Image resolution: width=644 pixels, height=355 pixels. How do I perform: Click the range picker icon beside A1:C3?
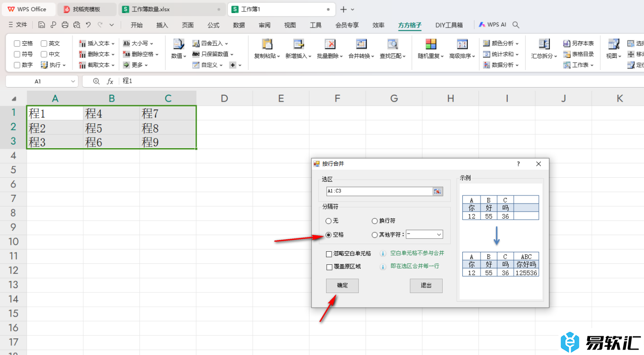pyautogui.click(x=437, y=191)
